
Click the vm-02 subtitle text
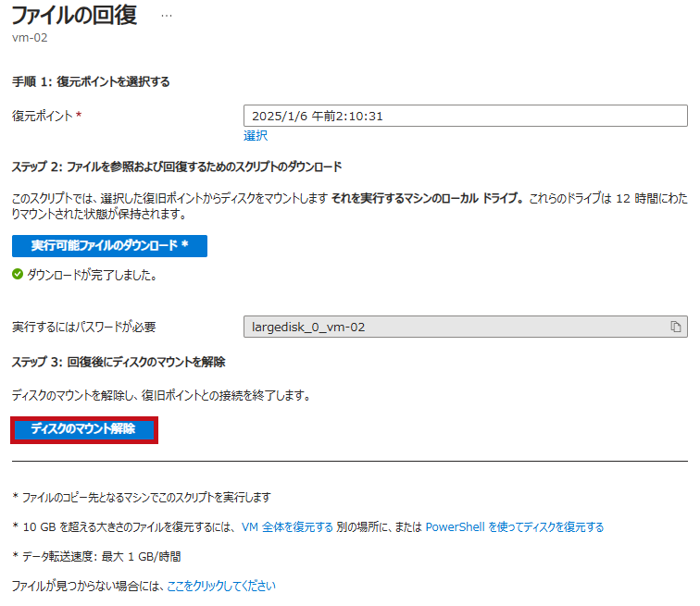tap(30, 37)
